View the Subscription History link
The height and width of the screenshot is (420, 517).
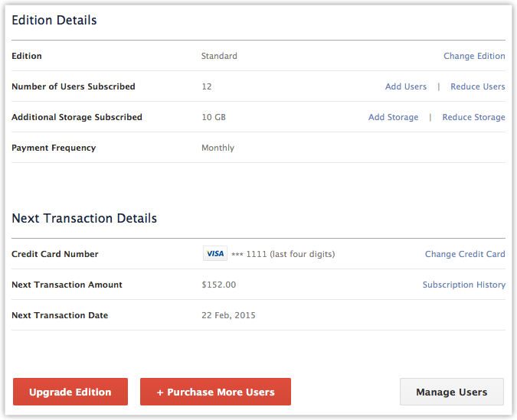tap(463, 285)
